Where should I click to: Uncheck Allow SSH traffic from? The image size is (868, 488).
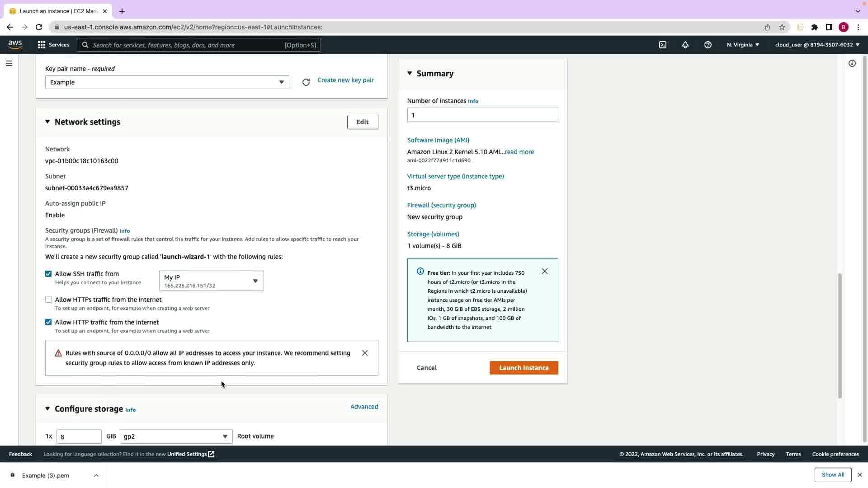48,274
